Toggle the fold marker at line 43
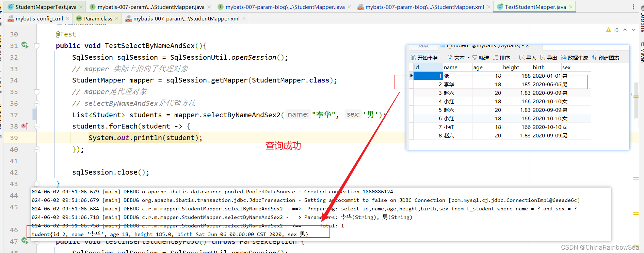The image size is (644, 253). (37, 184)
